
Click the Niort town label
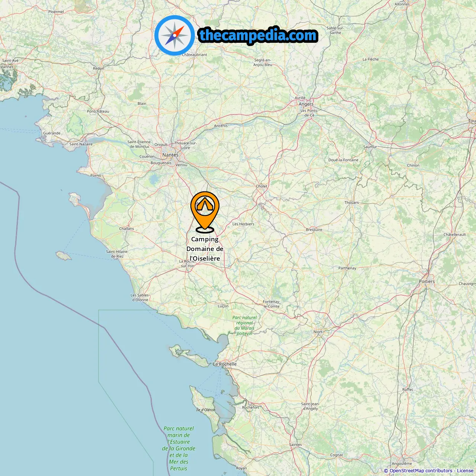pos(318,332)
